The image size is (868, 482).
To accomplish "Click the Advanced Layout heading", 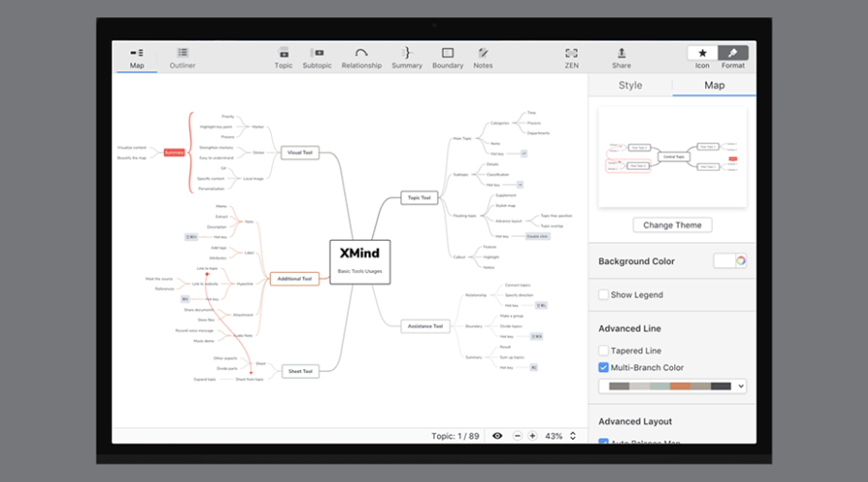I will point(635,421).
